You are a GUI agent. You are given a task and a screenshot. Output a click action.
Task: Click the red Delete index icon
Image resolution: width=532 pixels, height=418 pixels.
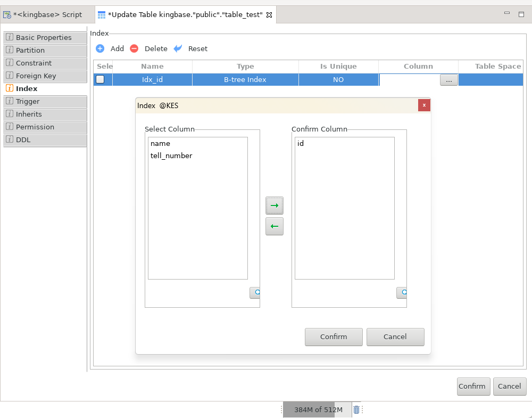click(x=134, y=48)
